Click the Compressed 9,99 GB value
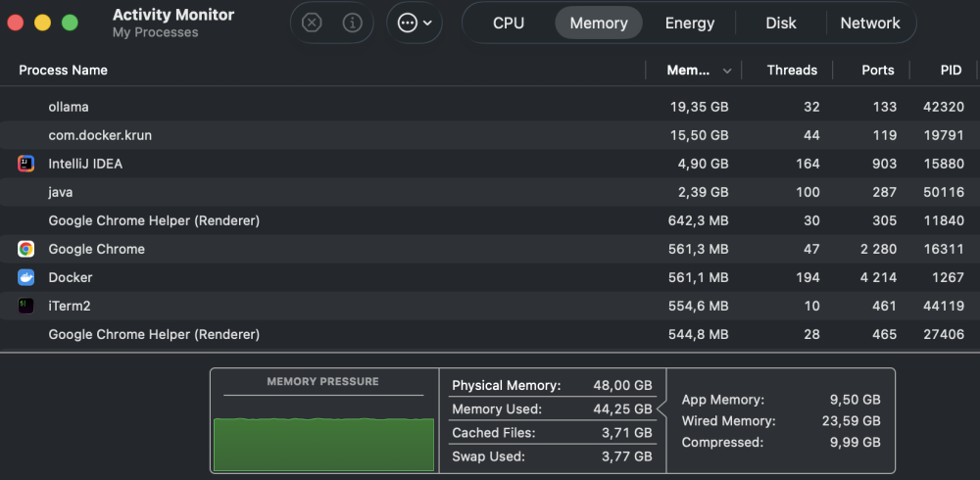 (x=855, y=443)
